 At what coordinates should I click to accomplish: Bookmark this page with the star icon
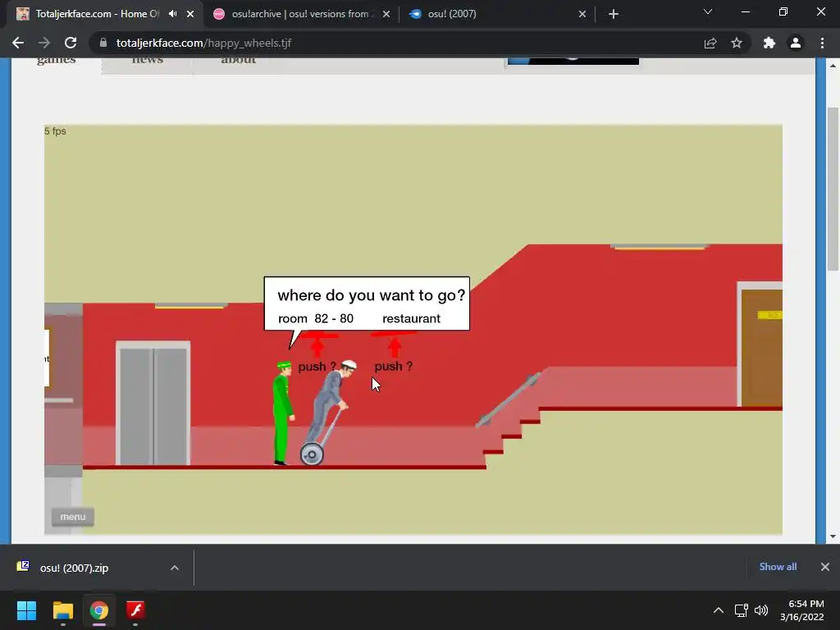coord(737,43)
